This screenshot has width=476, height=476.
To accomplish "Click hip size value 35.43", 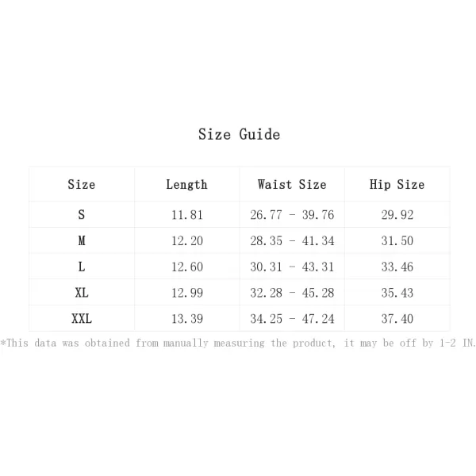I will (397, 293).
